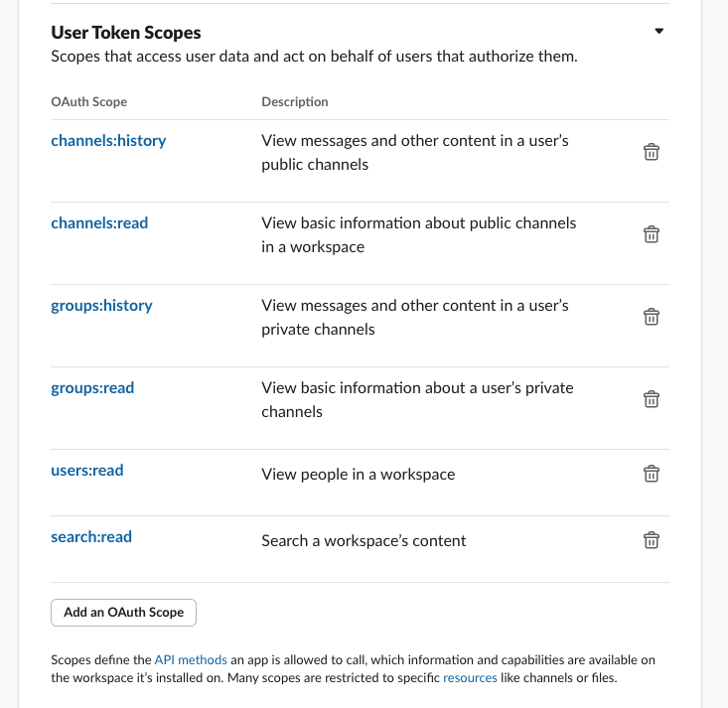Click the Add an OAuth Scope button
Screen dimensions: 728x708
[x=123, y=613]
